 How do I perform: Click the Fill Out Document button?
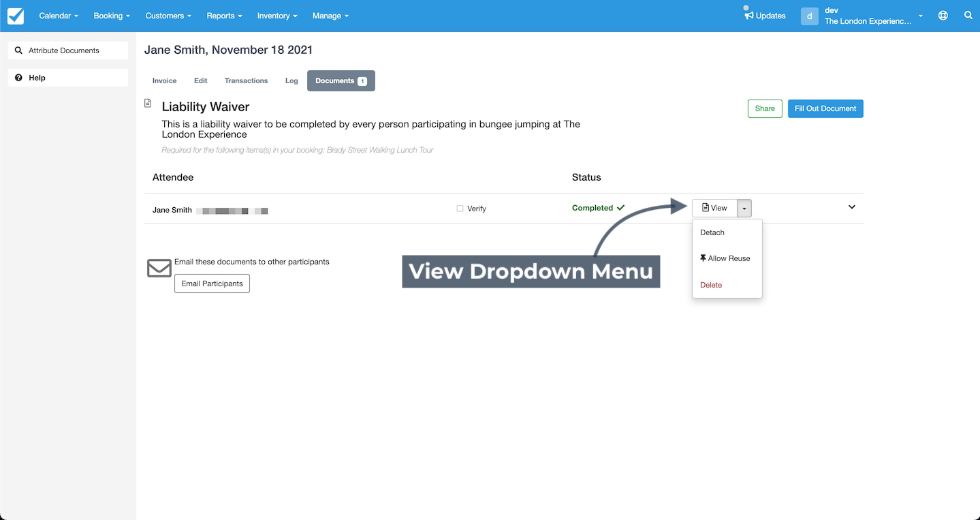(825, 108)
